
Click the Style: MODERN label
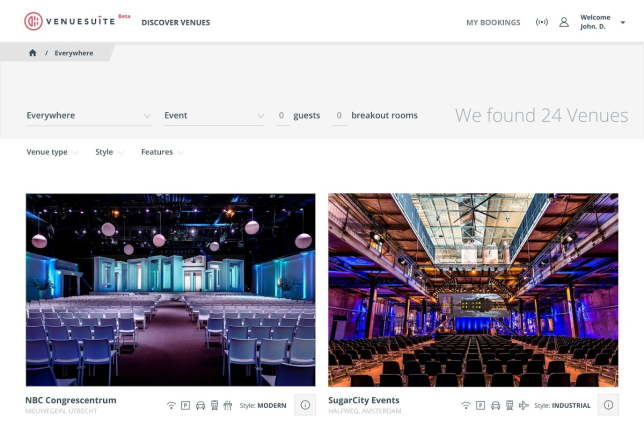[263, 405]
